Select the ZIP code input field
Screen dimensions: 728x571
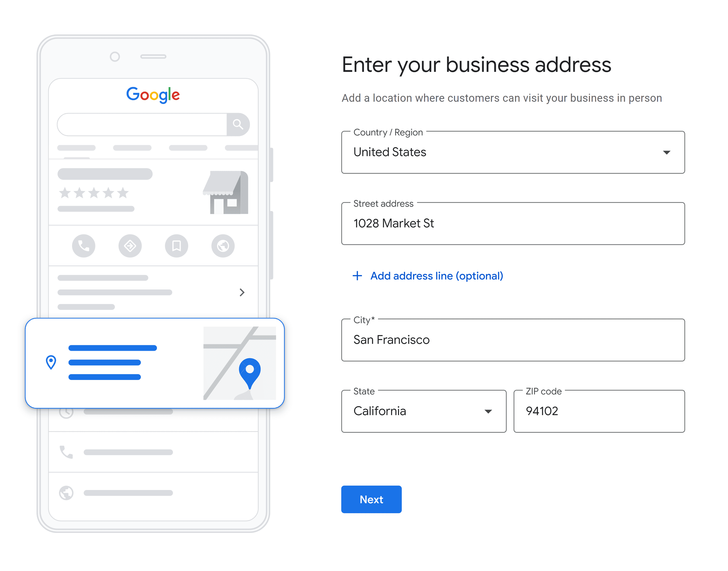(599, 411)
